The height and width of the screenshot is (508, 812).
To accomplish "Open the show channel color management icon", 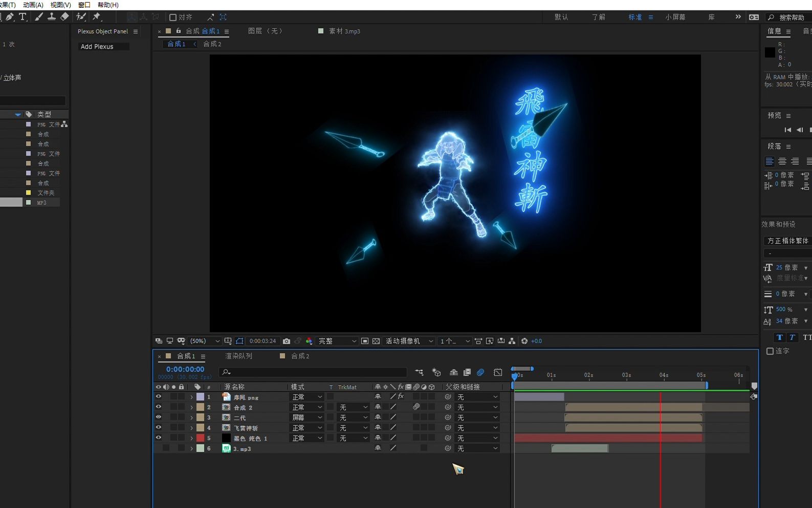I will point(309,341).
